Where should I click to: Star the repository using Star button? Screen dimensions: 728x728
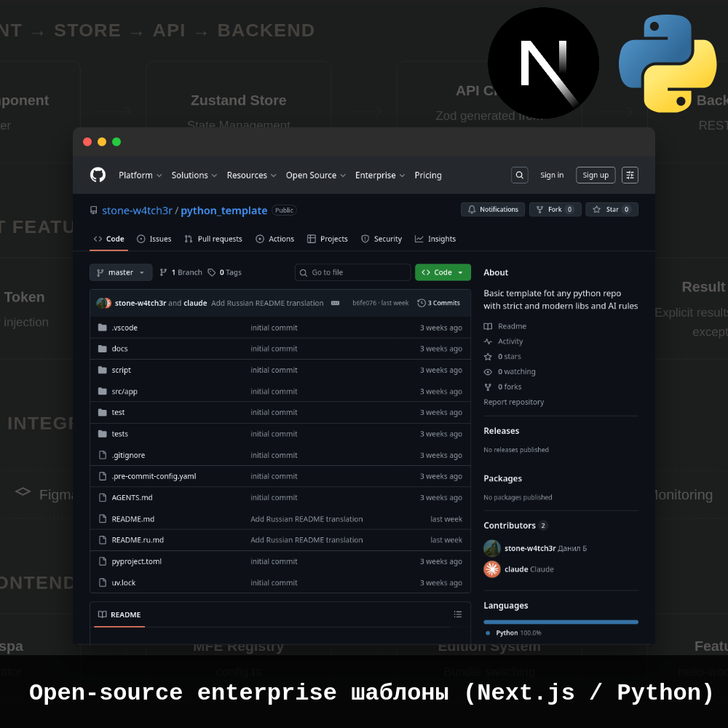point(612,210)
